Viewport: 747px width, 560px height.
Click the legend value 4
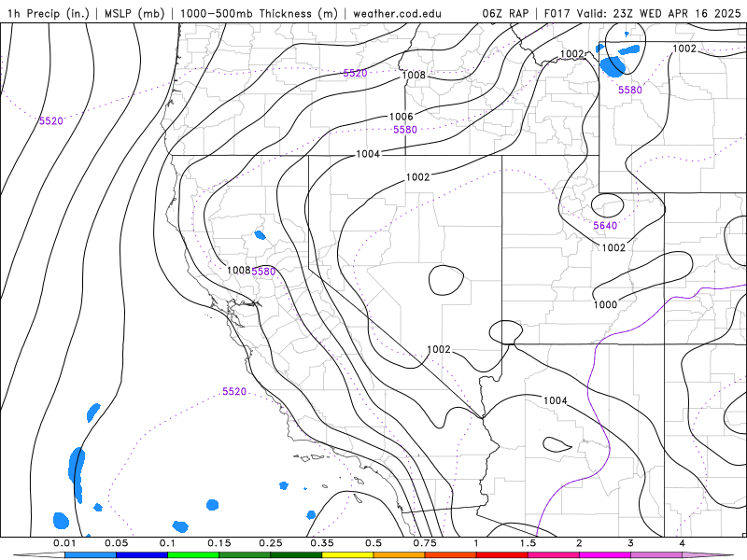click(683, 543)
